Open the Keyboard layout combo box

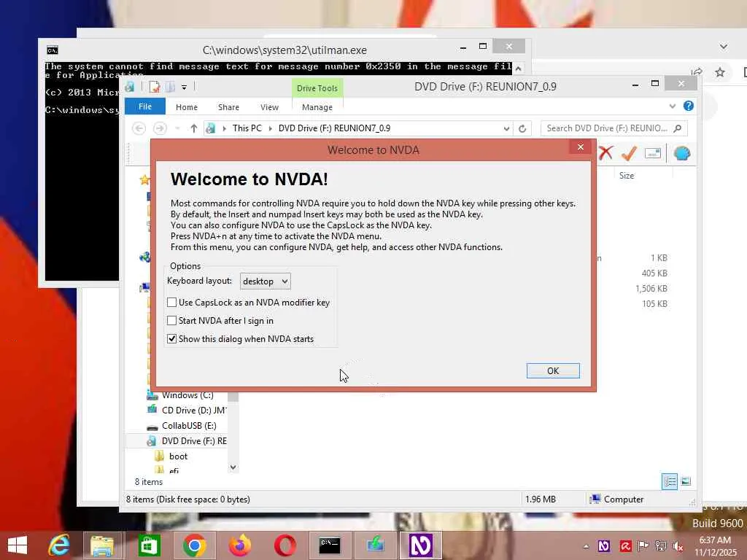click(x=266, y=281)
